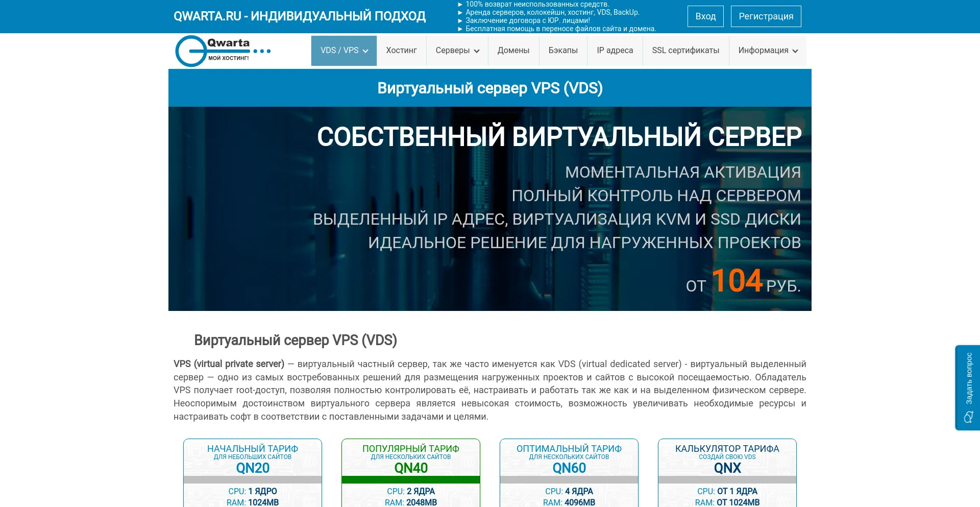The image size is (980, 507).
Task: Open the QNX tariff calculator
Action: point(727,468)
